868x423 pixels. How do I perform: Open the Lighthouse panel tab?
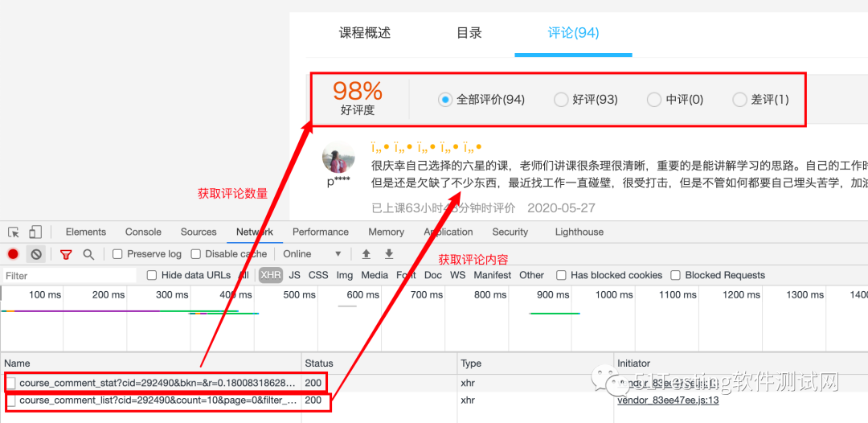[579, 232]
